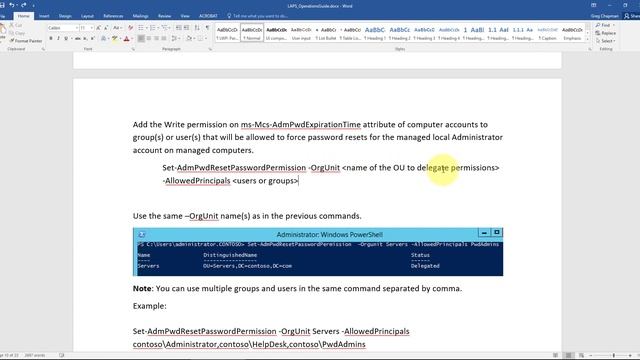
Task: Switch to the Insert tab
Action: pyautogui.click(x=44, y=16)
